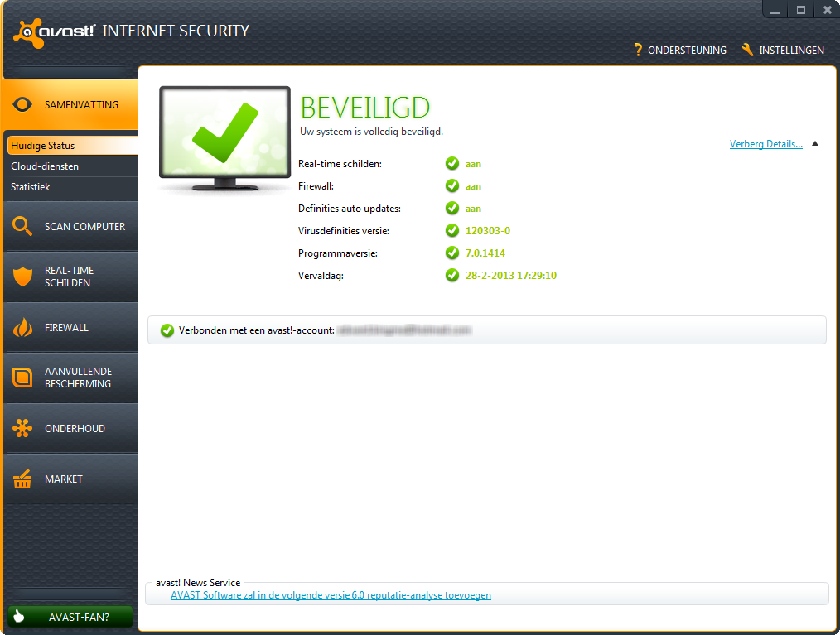
Task: Click green check next to Programmaversie
Action: pyautogui.click(x=452, y=253)
